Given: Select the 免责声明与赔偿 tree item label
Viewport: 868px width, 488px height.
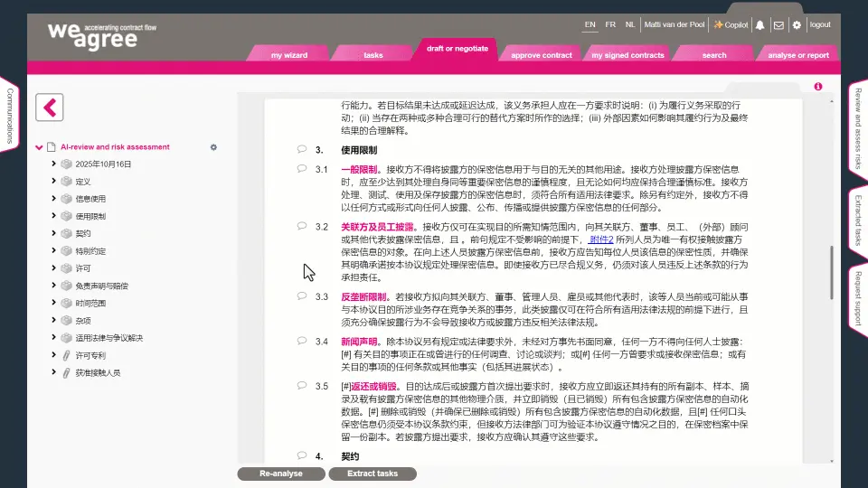Looking at the screenshot, I should (102, 286).
